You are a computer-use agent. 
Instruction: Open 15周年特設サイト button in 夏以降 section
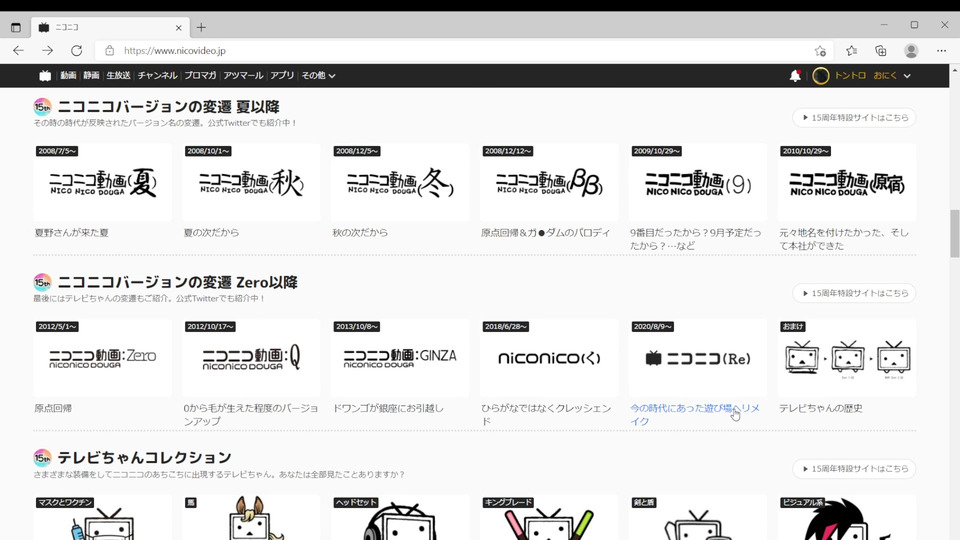tap(854, 118)
